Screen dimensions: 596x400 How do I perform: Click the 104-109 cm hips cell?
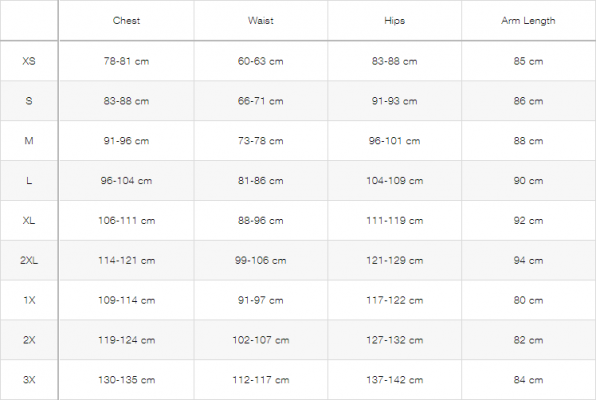point(395,181)
